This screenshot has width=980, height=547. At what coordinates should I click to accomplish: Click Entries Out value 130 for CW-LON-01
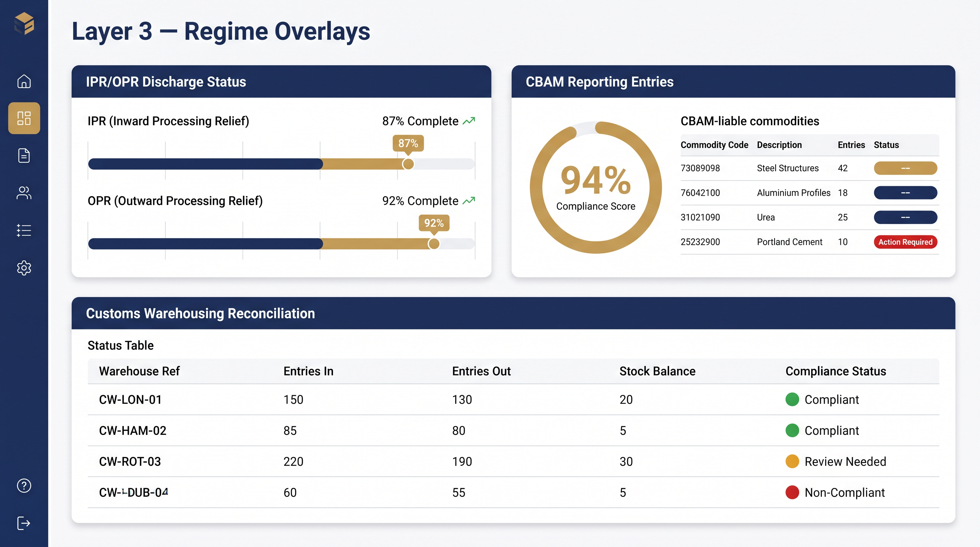[462, 400]
